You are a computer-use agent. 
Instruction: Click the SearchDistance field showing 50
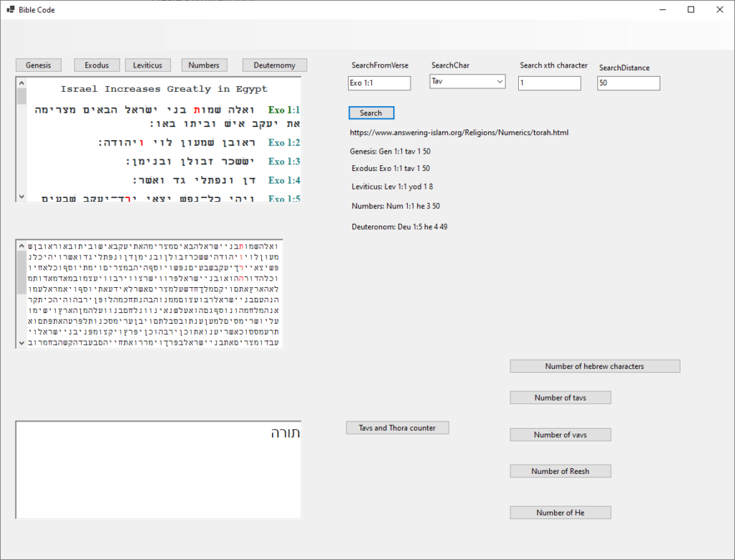click(628, 83)
